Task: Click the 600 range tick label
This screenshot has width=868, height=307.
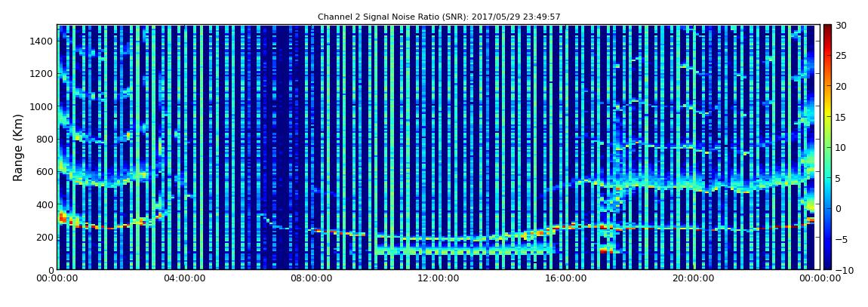Action: 45,171
